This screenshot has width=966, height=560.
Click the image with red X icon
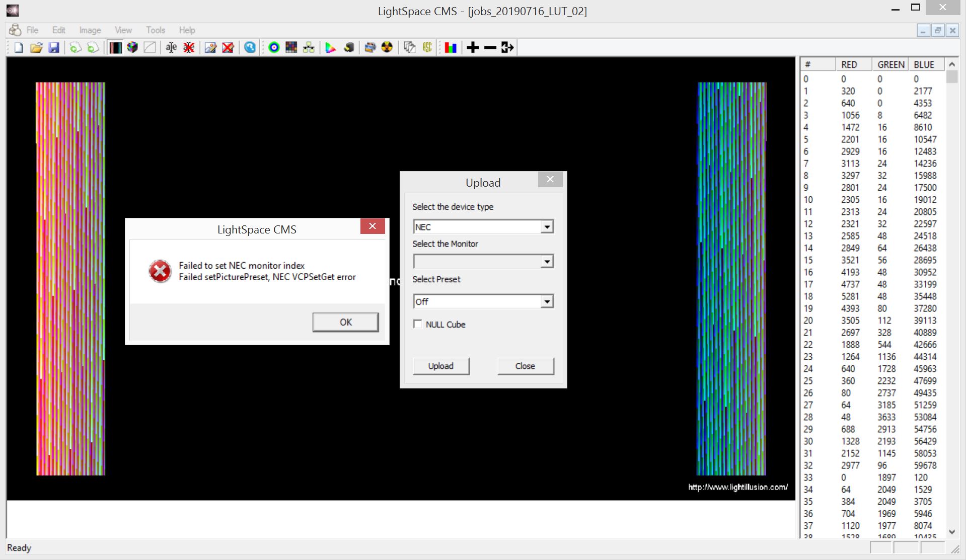coord(228,48)
